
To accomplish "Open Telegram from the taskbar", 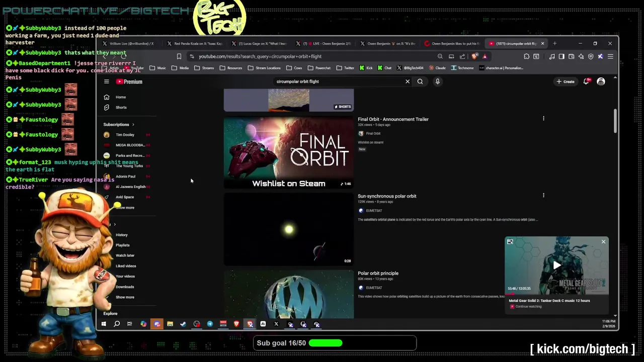I will pos(210,324).
